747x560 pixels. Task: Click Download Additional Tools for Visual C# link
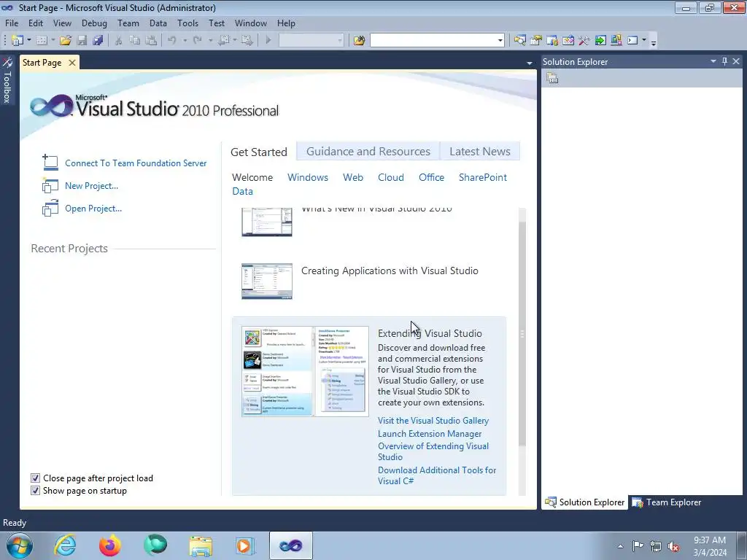[x=437, y=475]
